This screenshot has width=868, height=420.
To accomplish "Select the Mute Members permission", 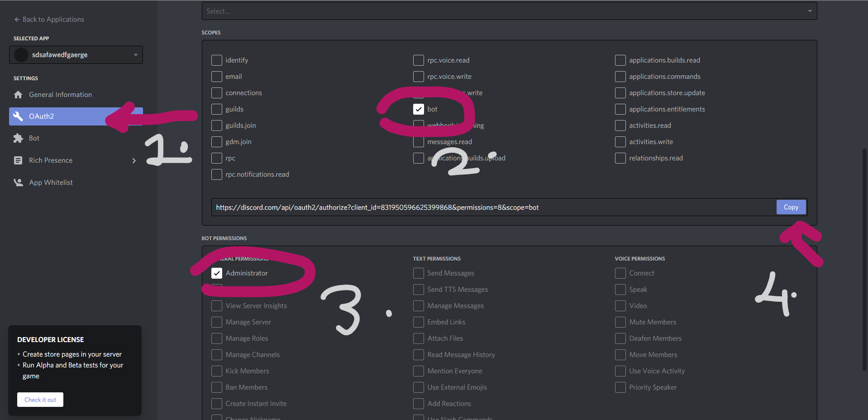I will tap(620, 322).
